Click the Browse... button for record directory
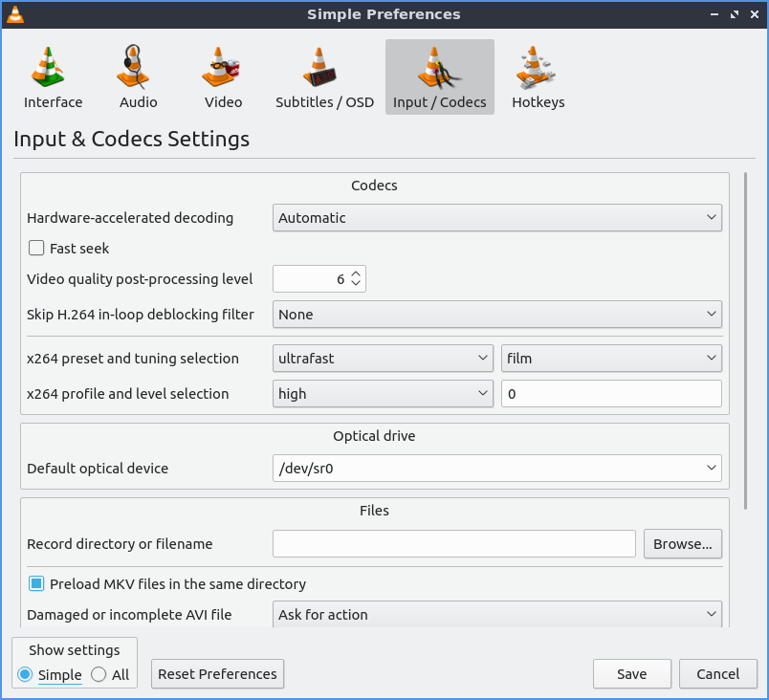 pos(682,544)
